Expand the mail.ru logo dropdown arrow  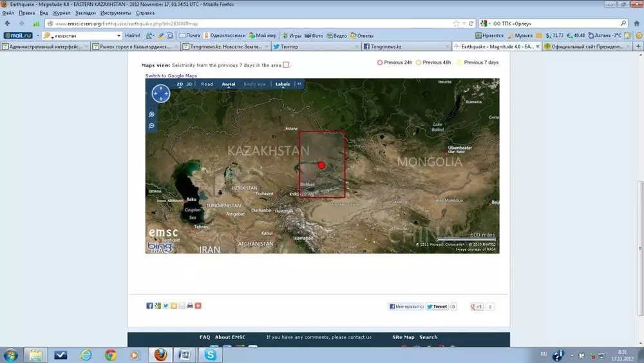point(37,35)
